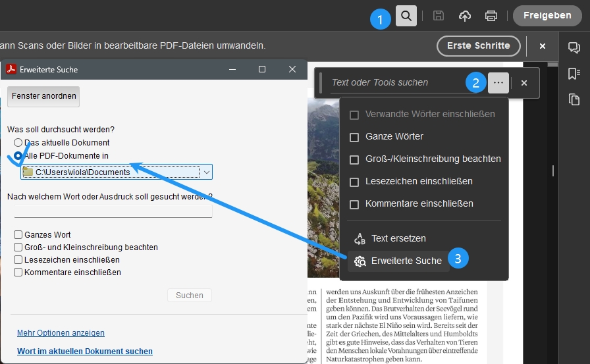Image resolution: width=590 pixels, height=364 pixels.
Task: Click the Adobe logo in Erweiterte Suche title
Action: 11,69
